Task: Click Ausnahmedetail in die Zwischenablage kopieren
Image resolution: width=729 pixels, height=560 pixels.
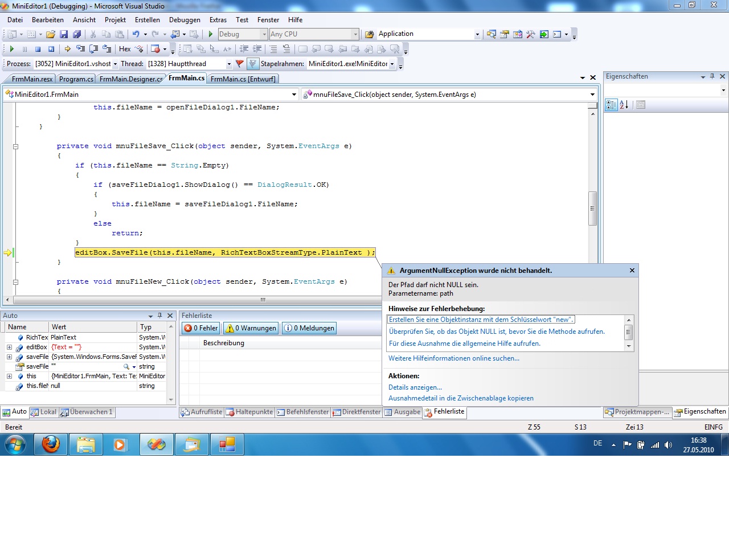Action: (461, 398)
